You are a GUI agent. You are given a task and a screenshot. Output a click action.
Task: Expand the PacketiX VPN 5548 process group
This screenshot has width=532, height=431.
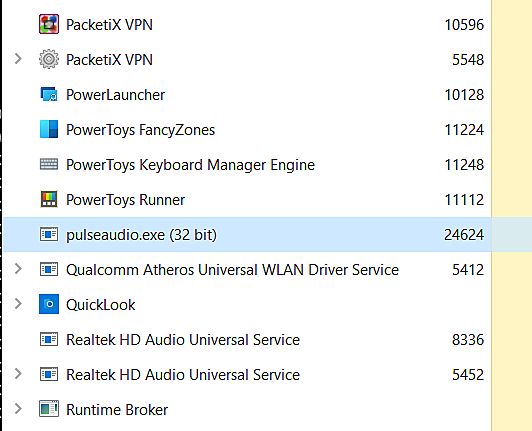click(x=18, y=59)
